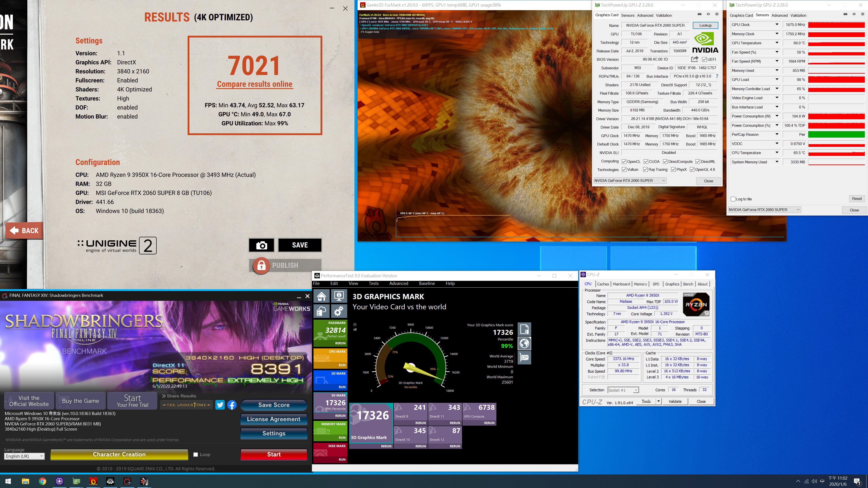The image size is (868, 488).
Task: Open GPU Clock sensor dropdown
Action: 777,25
